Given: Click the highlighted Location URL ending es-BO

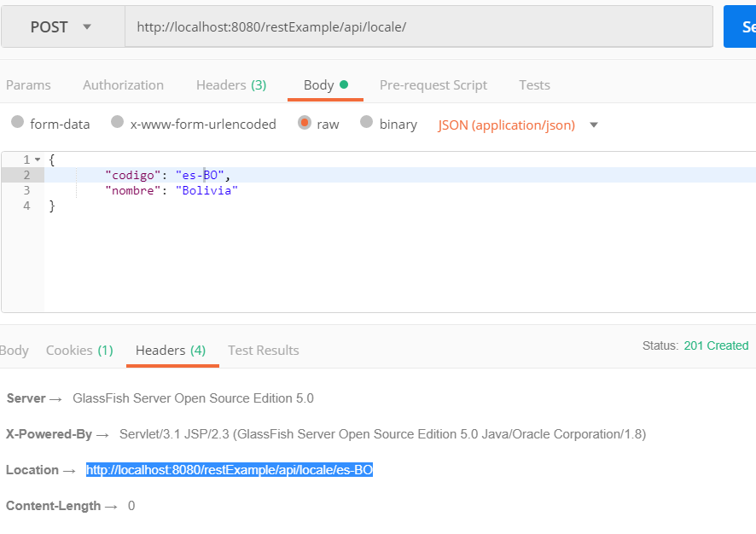Looking at the screenshot, I should (230, 470).
